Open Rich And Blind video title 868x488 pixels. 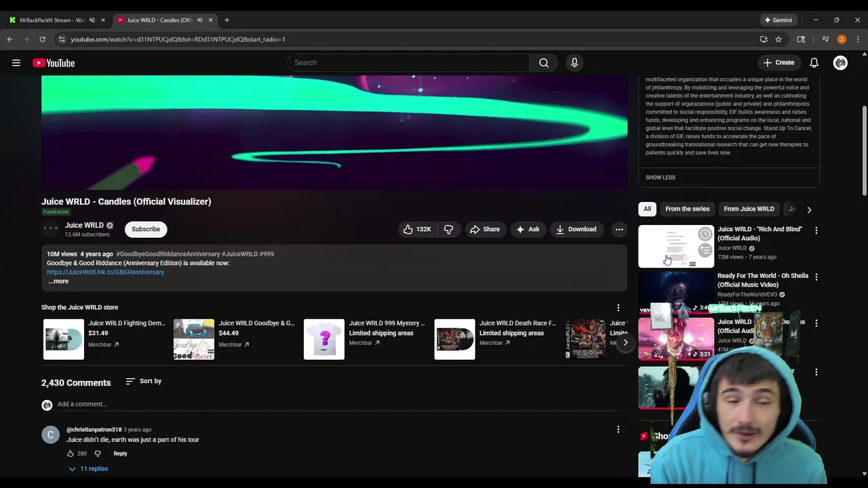pyautogui.click(x=759, y=234)
